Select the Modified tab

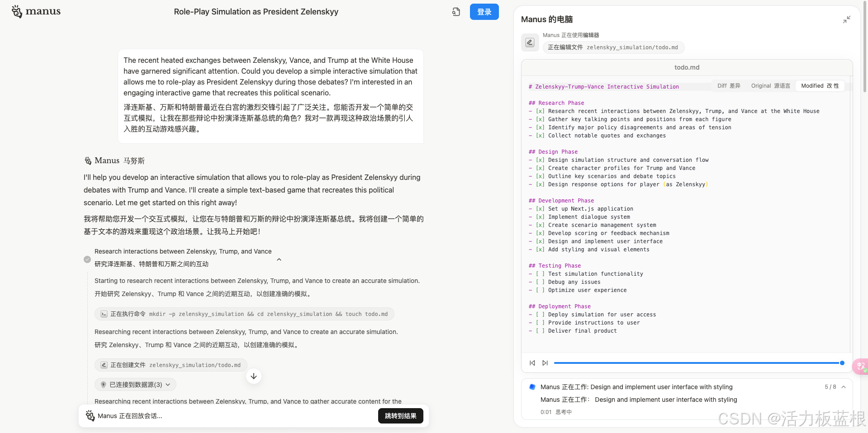coord(820,86)
